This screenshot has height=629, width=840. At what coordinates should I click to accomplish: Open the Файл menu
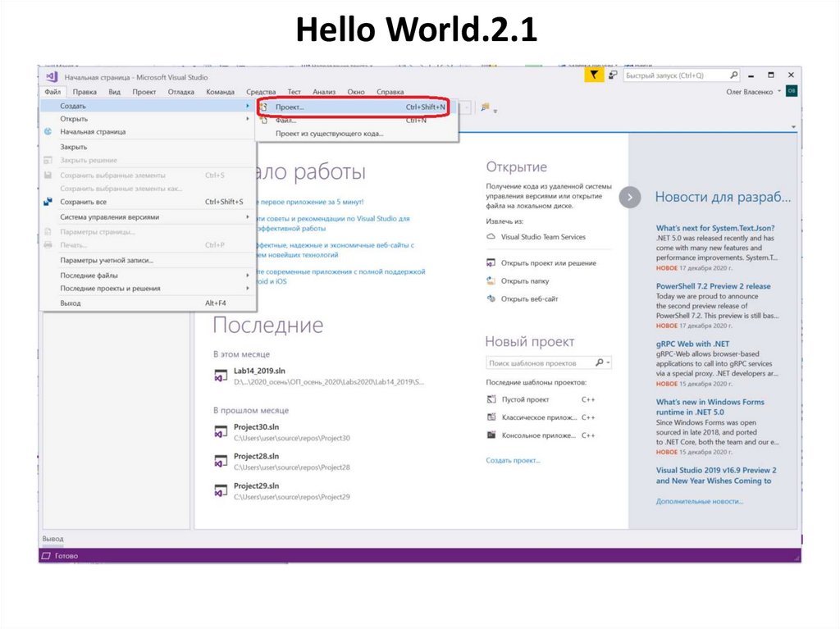pos(53,92)
